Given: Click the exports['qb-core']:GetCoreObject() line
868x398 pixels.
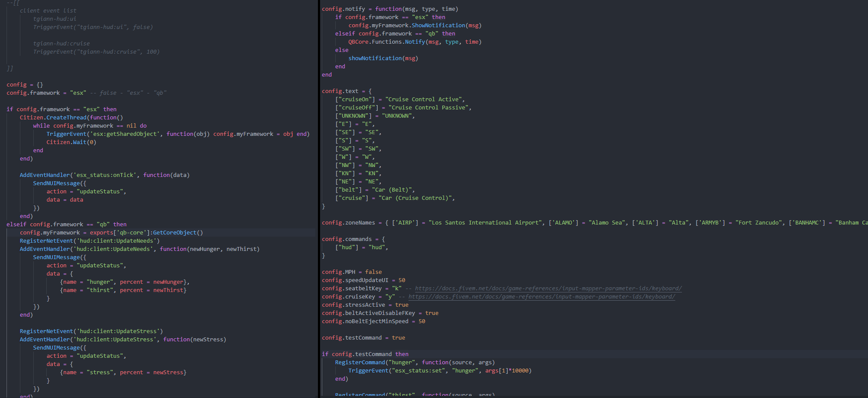Looking at the screenshot, I should [x=111, y=232].
